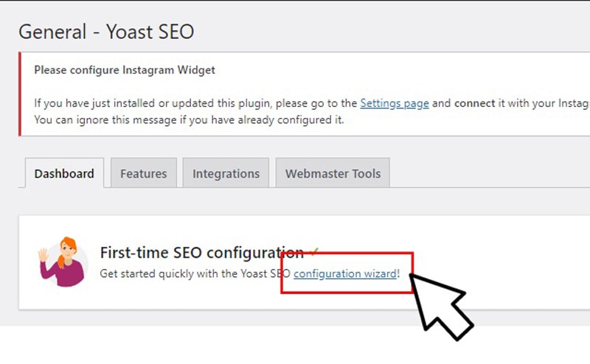Click the General - Yoast SEO page title

coord(106,32)
